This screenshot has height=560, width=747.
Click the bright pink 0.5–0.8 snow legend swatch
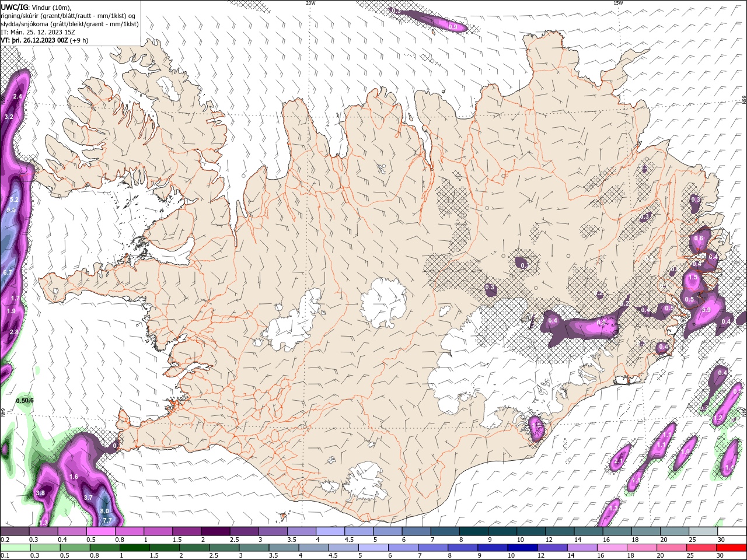click(x=101, y=531)
